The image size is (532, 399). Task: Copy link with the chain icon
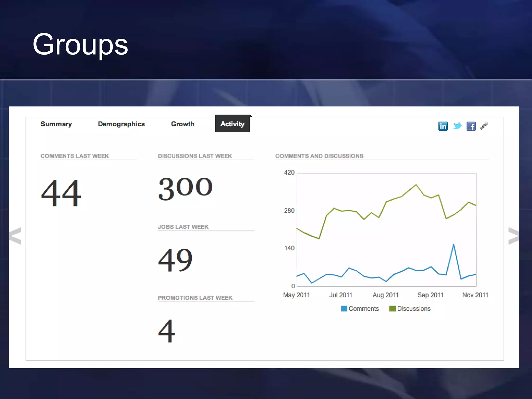[x=484, y=126]
